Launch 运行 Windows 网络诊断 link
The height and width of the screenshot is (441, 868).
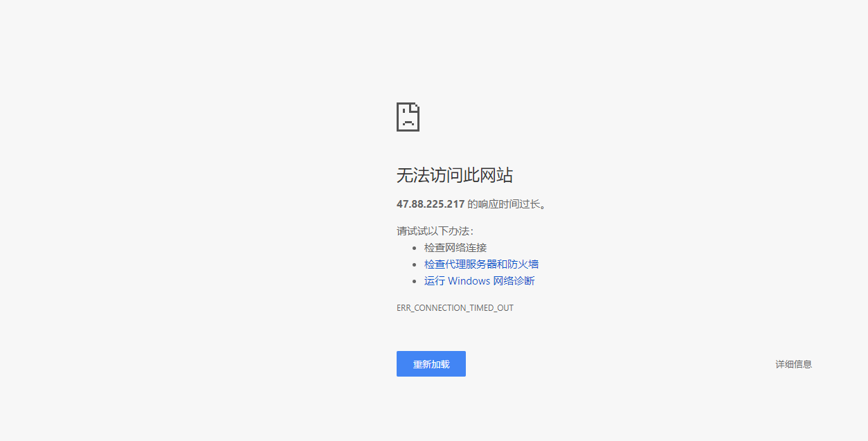pos(479,280)
